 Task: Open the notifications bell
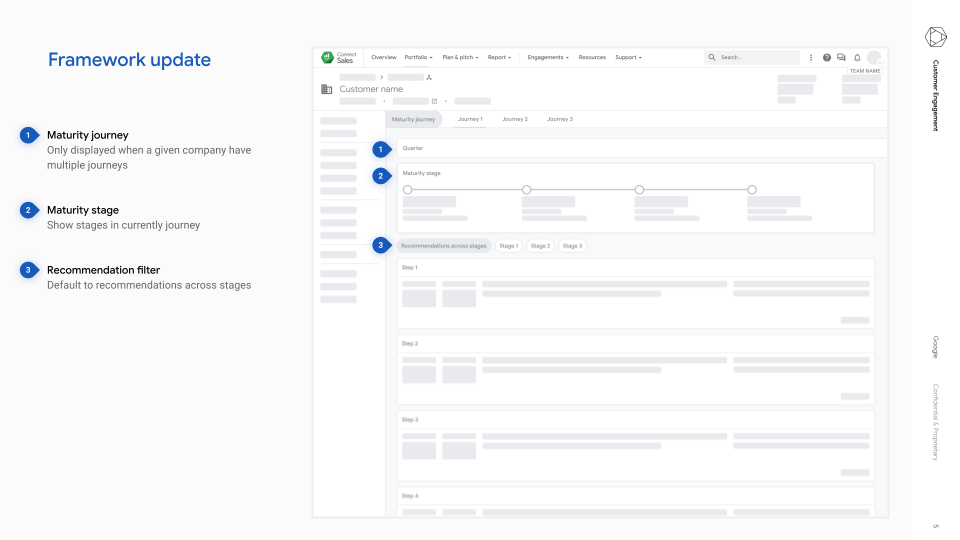click(857, 58)
